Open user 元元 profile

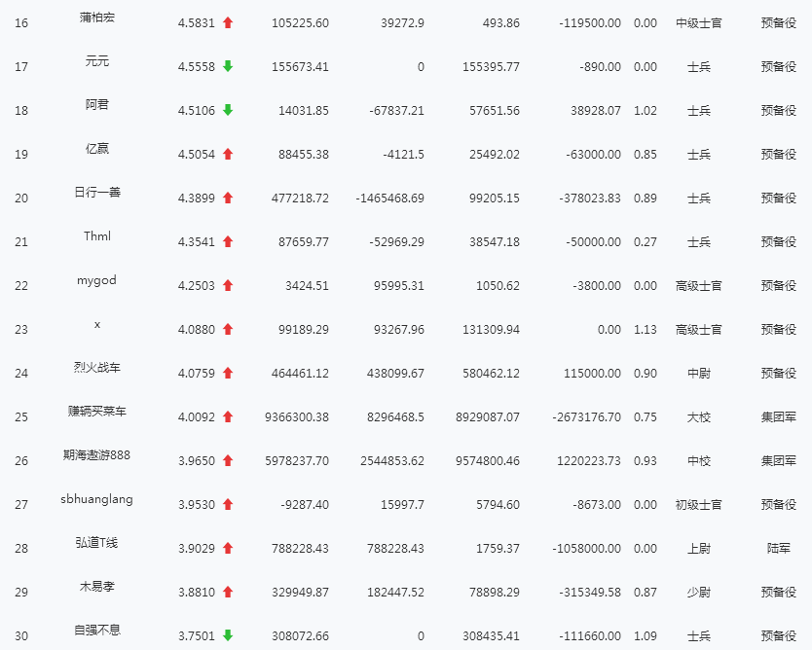coord(96,61)
